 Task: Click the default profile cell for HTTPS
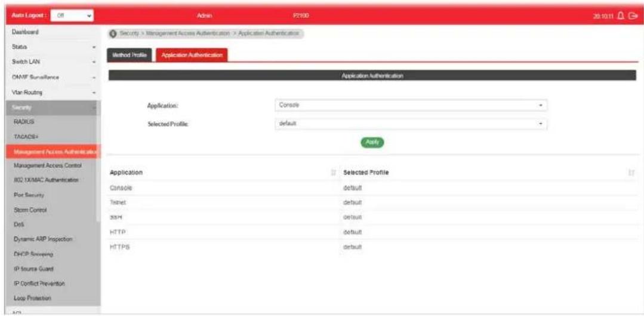(x=352, y=247)
